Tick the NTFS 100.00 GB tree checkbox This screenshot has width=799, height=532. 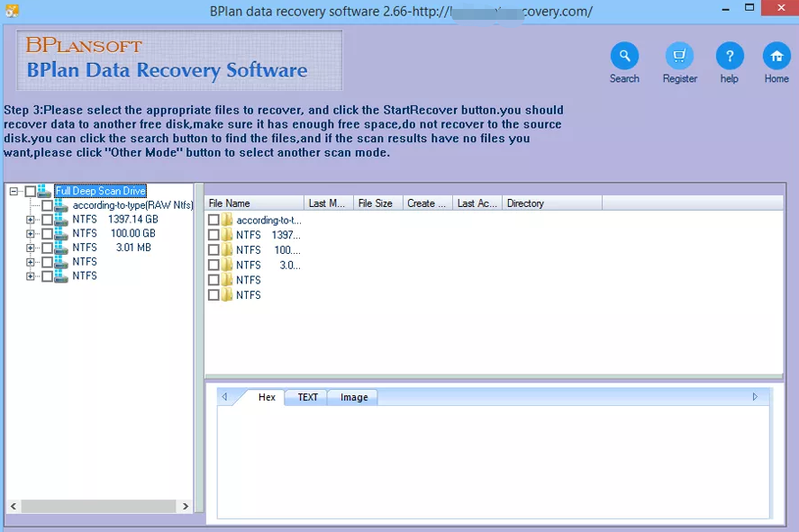[x=47, y=233]
